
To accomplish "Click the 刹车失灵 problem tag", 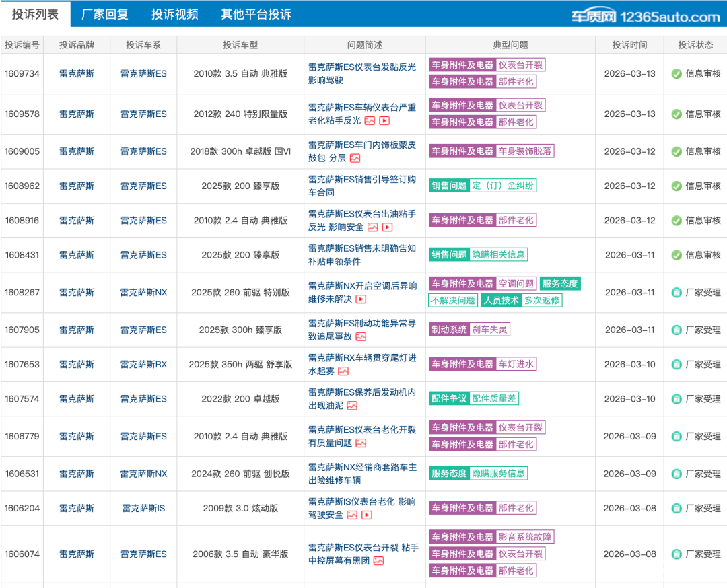I will click(x=489, y=330).
